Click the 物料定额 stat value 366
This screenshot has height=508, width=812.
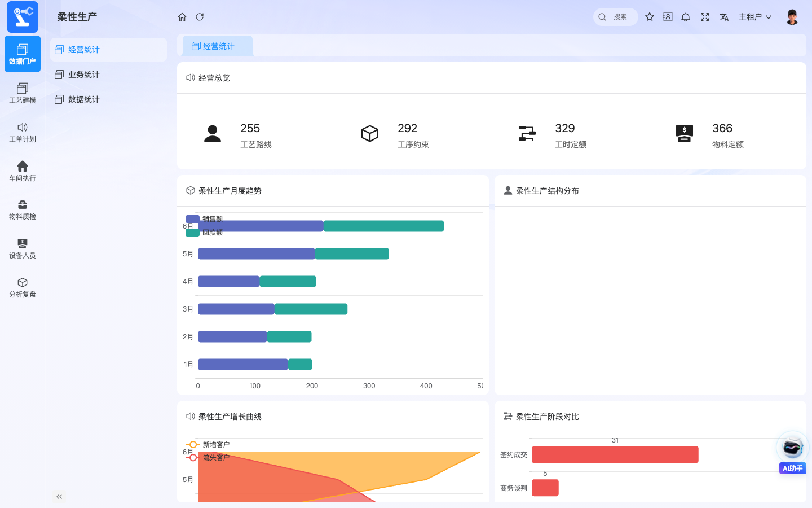(722, 128)
